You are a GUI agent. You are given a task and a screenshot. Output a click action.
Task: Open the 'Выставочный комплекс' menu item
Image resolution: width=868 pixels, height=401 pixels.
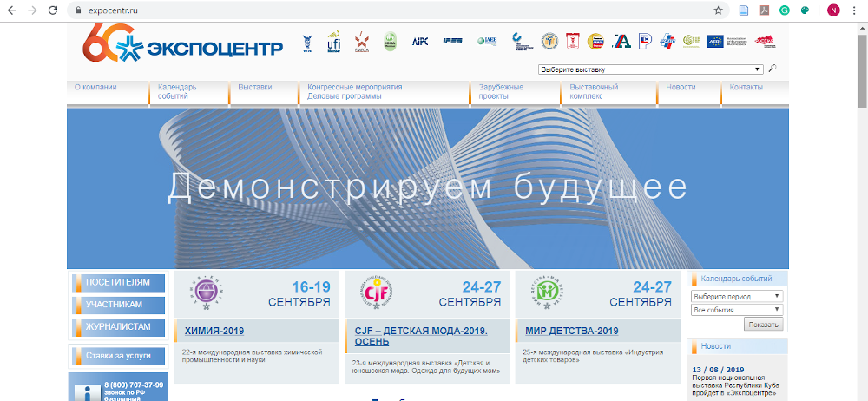(x=594, y=91)
